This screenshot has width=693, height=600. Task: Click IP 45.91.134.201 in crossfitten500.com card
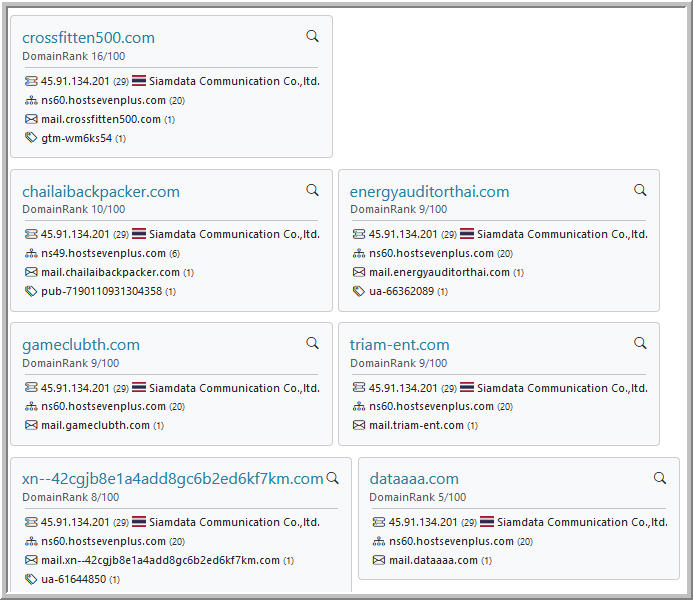(75, 81)
